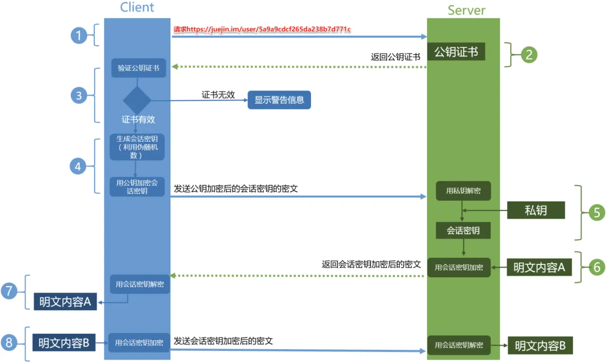This screenshot has width=606, height=364.
Task: Select the green 会话密钥 box
Action: (463, 230)
